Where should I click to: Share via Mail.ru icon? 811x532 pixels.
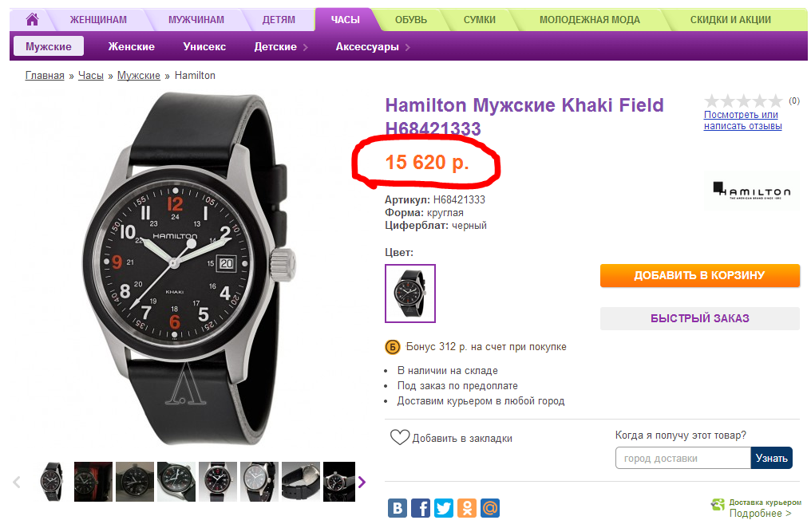[x=490, y=507]
